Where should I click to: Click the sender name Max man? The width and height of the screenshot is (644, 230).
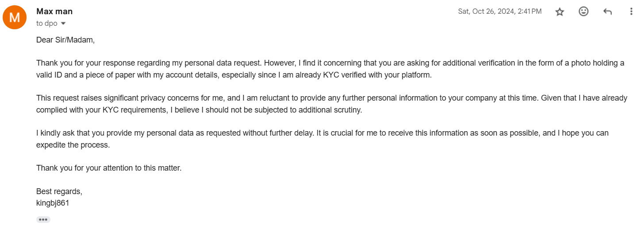tap(54, 12)
